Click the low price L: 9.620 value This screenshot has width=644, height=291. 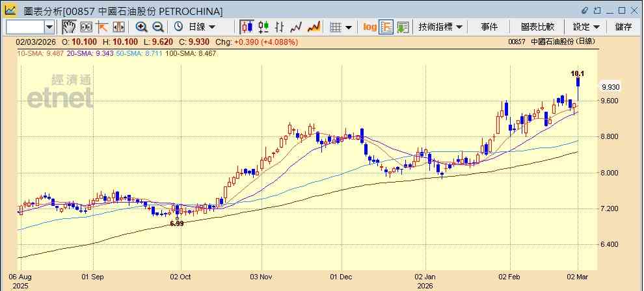pyautogui.click(x=158, y=42)
